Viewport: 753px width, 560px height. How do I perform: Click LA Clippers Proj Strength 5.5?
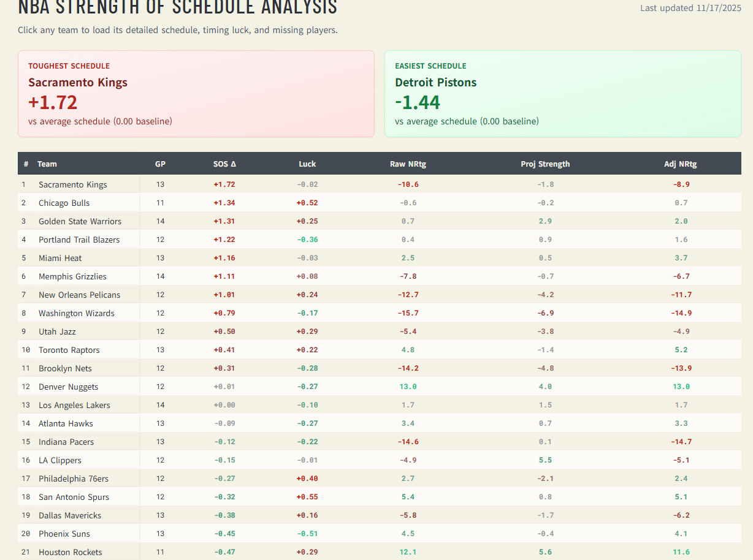545,460
